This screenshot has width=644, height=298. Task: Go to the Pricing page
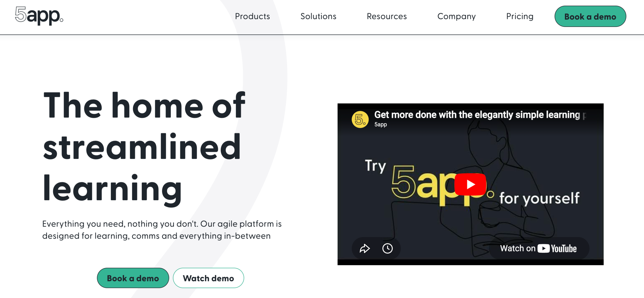pyautogui.click(x=520, y=16)
